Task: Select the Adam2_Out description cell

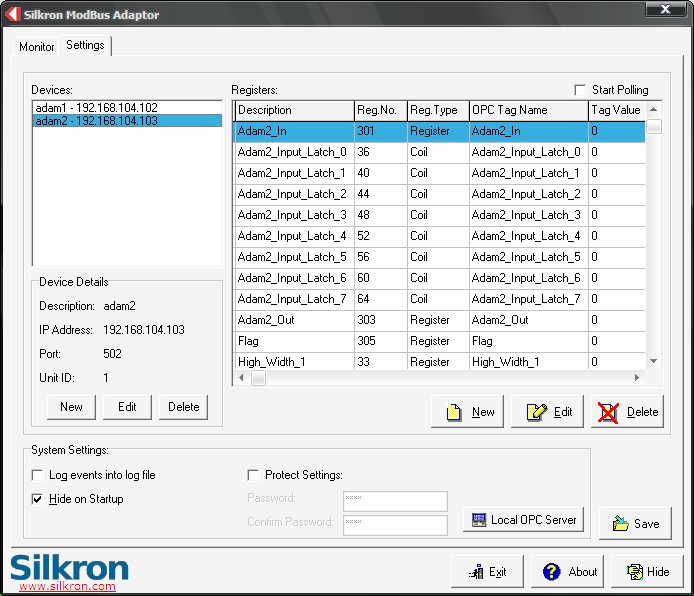Action: tap(294, 320)
